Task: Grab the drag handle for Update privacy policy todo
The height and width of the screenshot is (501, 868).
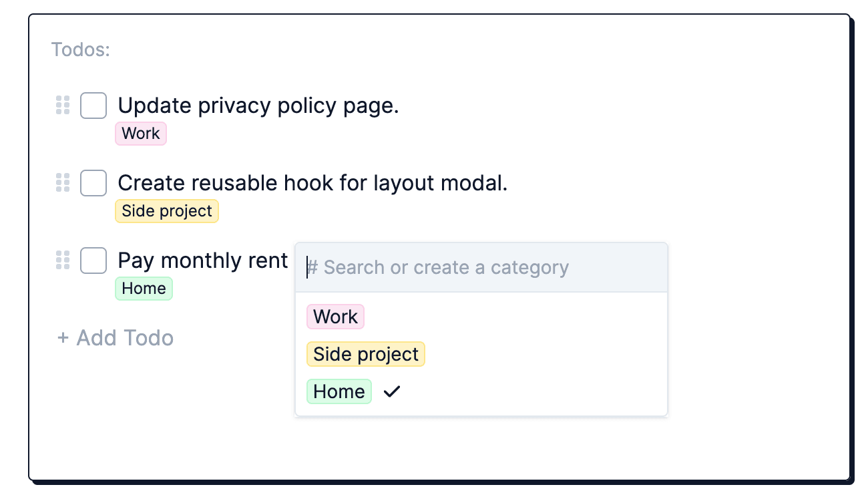Action: click(63, 106)
